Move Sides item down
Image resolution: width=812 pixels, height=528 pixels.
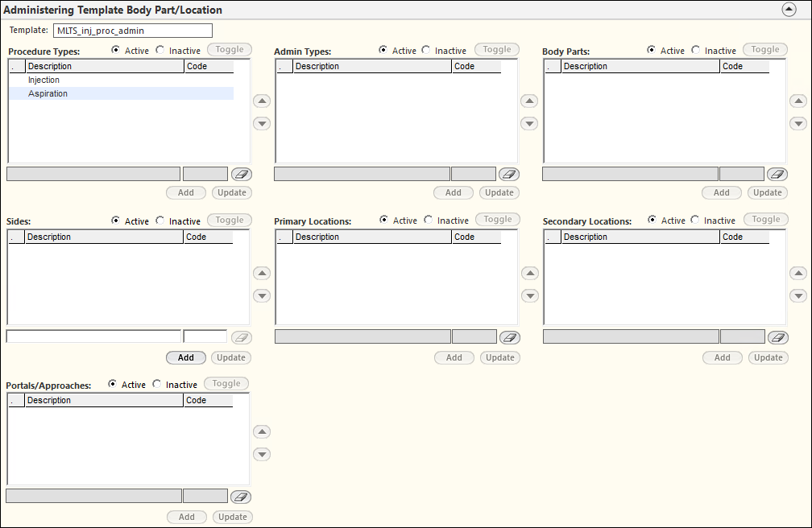(x=262, y=296)
